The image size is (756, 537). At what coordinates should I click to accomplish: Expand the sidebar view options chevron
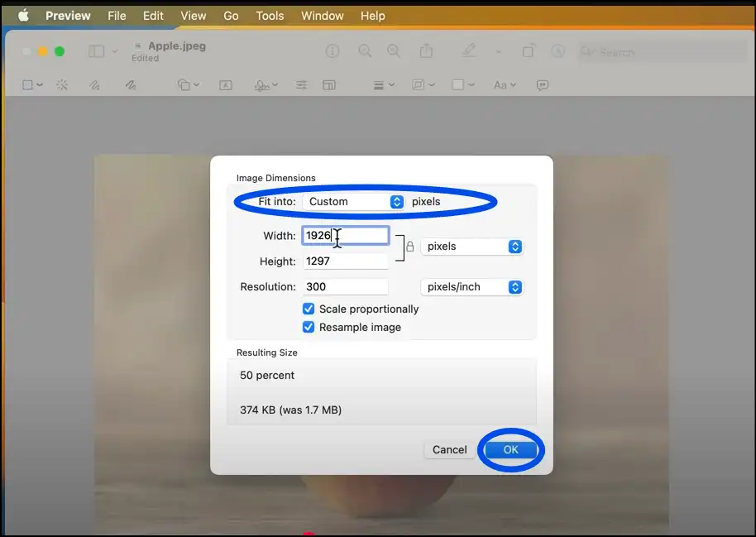pyautogui.click(x=115, y=51)
